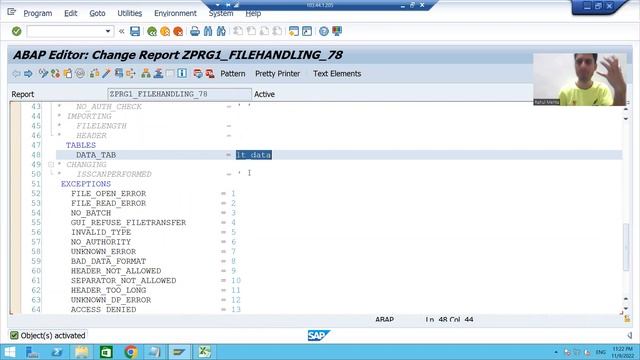Open File Explorer folder in taskbar

[82, 352]
